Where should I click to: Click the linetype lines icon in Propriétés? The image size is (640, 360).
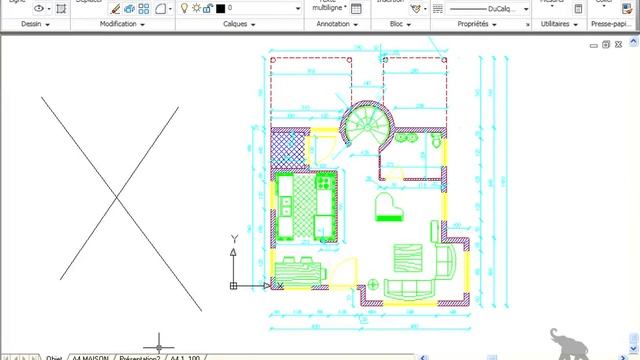point(438,9)
